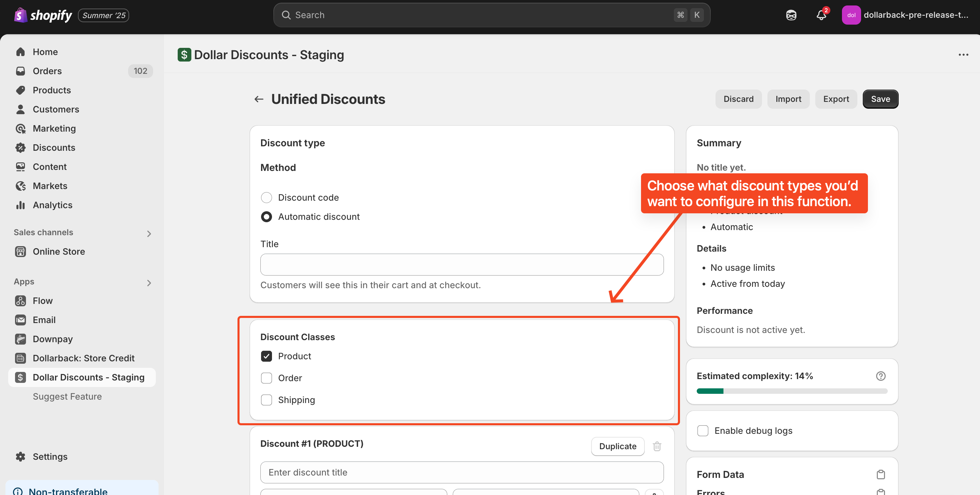
Task: Open the dollarback store account menu
Action: pos(906,15)
